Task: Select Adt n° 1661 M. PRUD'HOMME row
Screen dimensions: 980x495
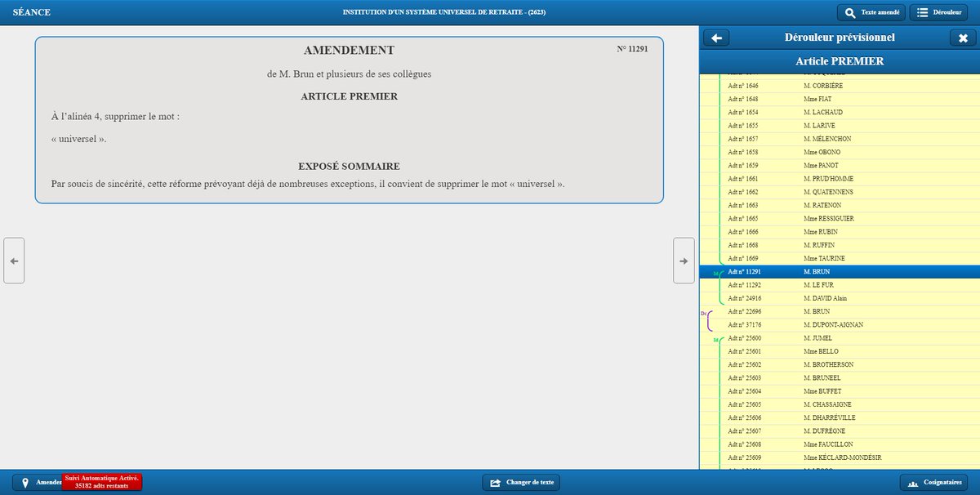Action: [x=840, y=179]
